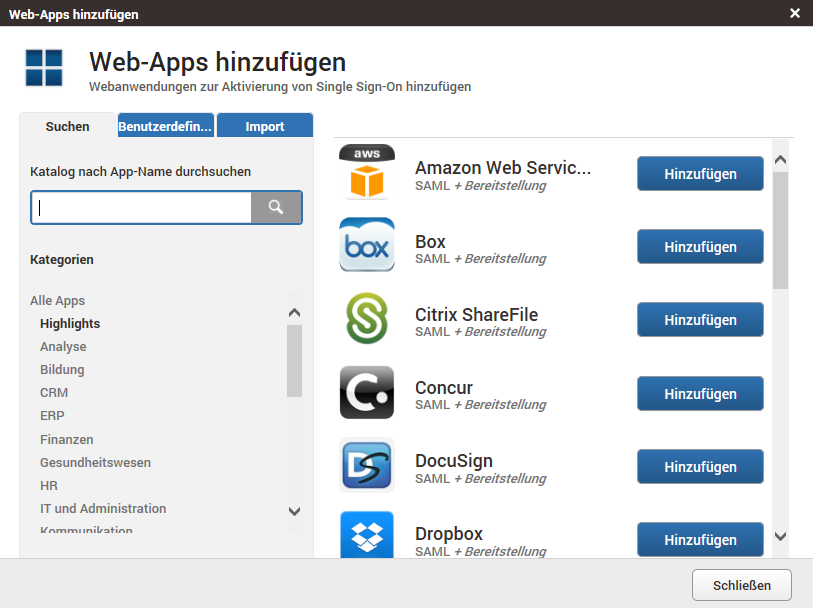The height and width of the screenshot is (608, 813).
Task: Click the Box app name text
Action: 430,242
